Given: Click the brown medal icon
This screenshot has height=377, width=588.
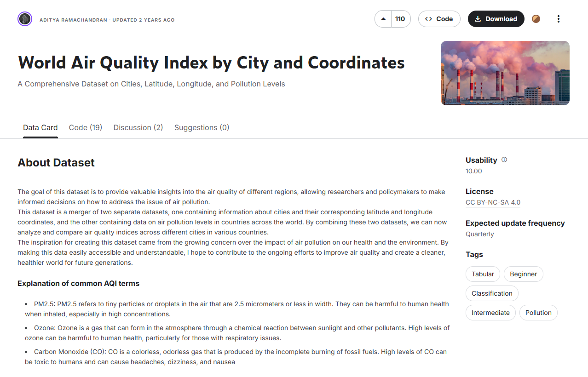Looking at the screenshot, I should click(x=536, y=19).
